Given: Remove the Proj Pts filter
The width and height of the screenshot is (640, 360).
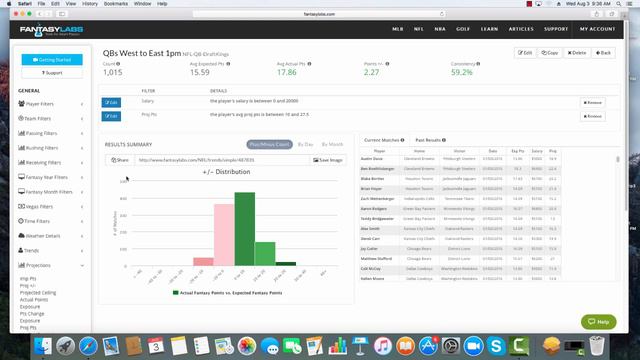Looking at the screenshot, I should (x=592, y=116).
